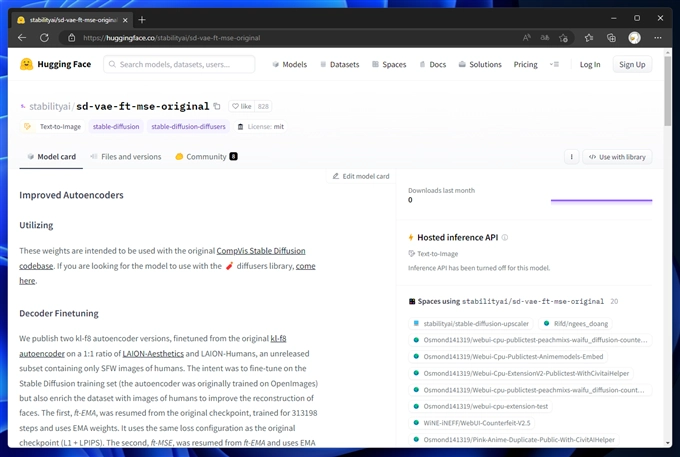
Task: Click the downloads last month graph line
Action: coord(601,200)
